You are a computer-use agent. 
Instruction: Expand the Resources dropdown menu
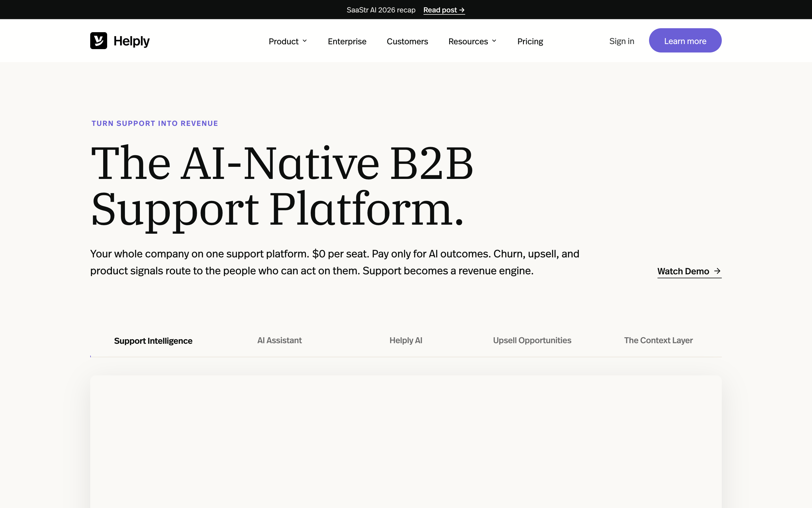(x=473, y=41)
